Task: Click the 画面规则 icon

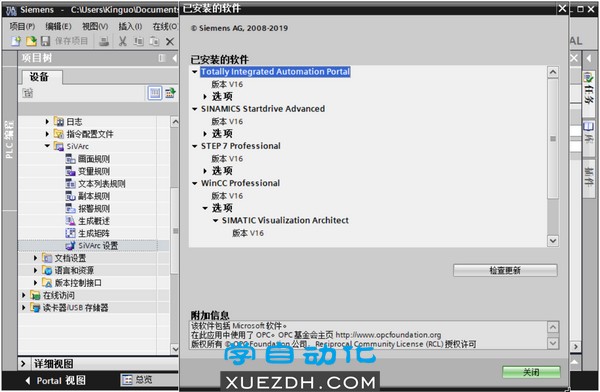Action: 70,159
